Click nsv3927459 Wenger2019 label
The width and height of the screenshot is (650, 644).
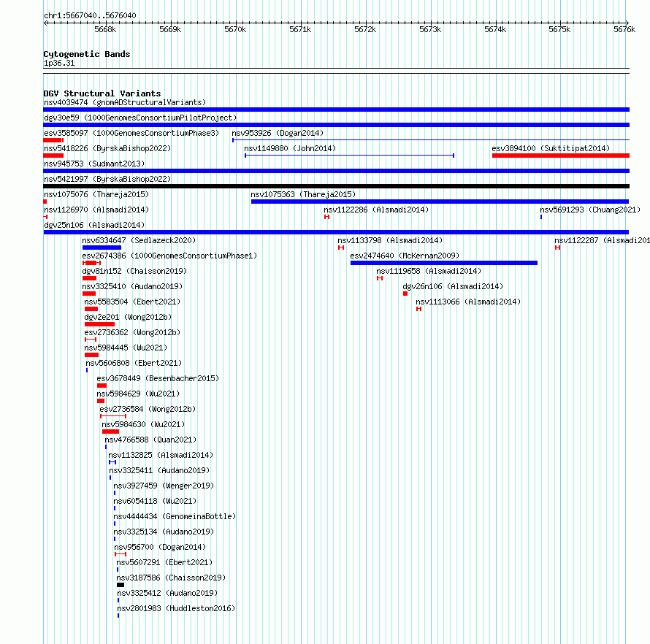164,486
